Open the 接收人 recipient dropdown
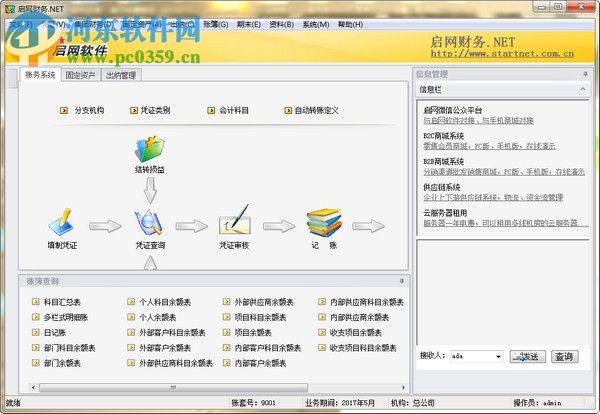Screen dimensions: 600x414 pos(498,357)
